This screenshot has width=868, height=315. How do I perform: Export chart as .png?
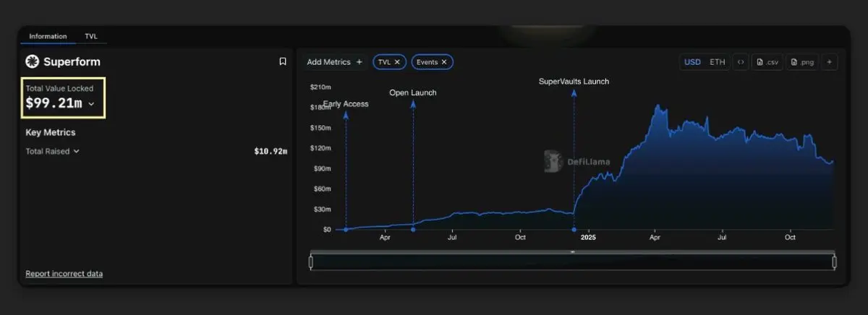click(x=803, y=62)
